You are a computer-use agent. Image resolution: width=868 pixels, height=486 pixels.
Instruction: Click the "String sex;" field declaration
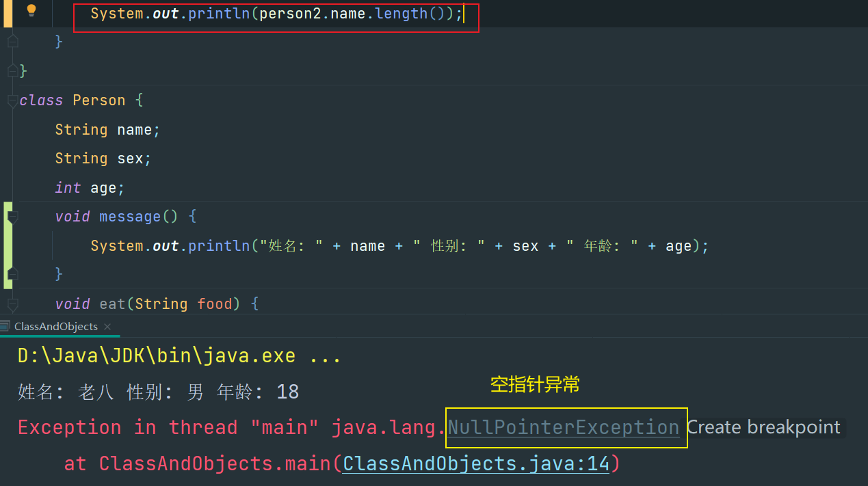tap(103, 159)
